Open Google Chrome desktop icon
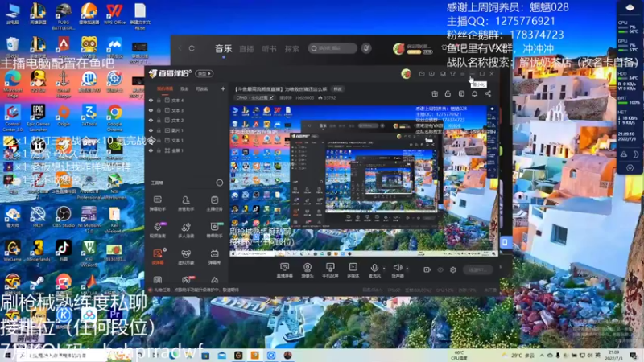The image size is (644, 362). pyautogui.click(x=114, y=116)
